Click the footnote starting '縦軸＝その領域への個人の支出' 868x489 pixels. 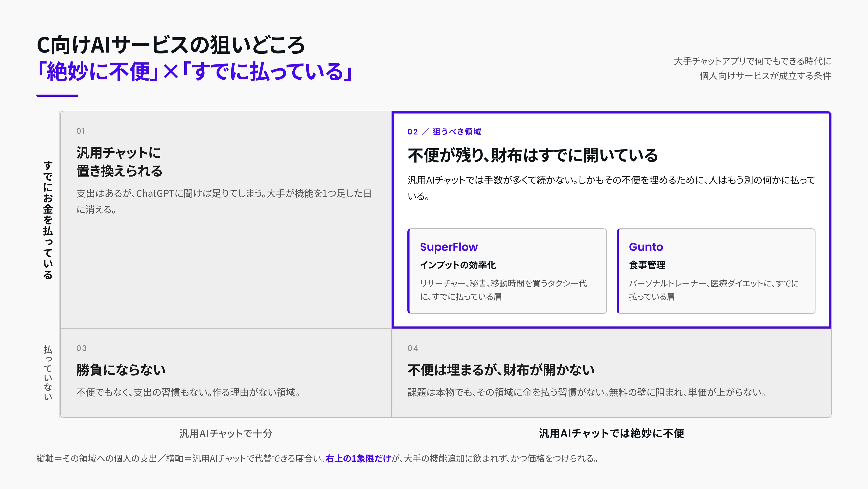(x=317, y=459)
